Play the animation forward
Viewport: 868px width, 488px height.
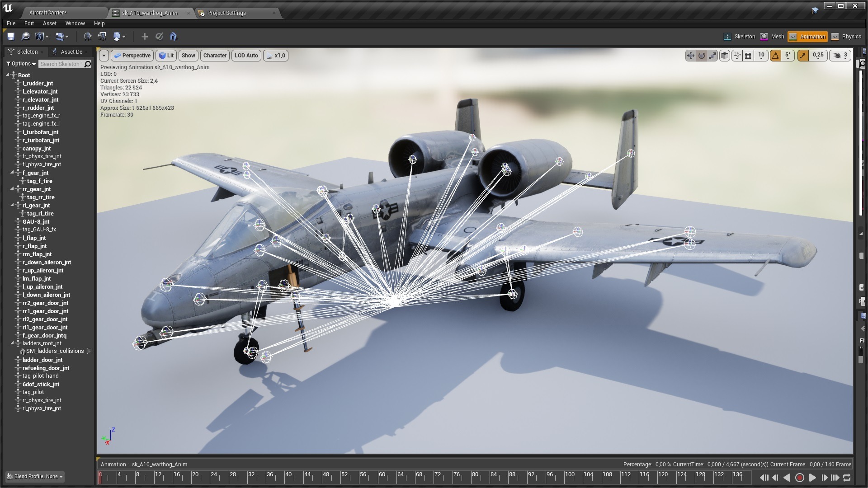pos(812,478)
